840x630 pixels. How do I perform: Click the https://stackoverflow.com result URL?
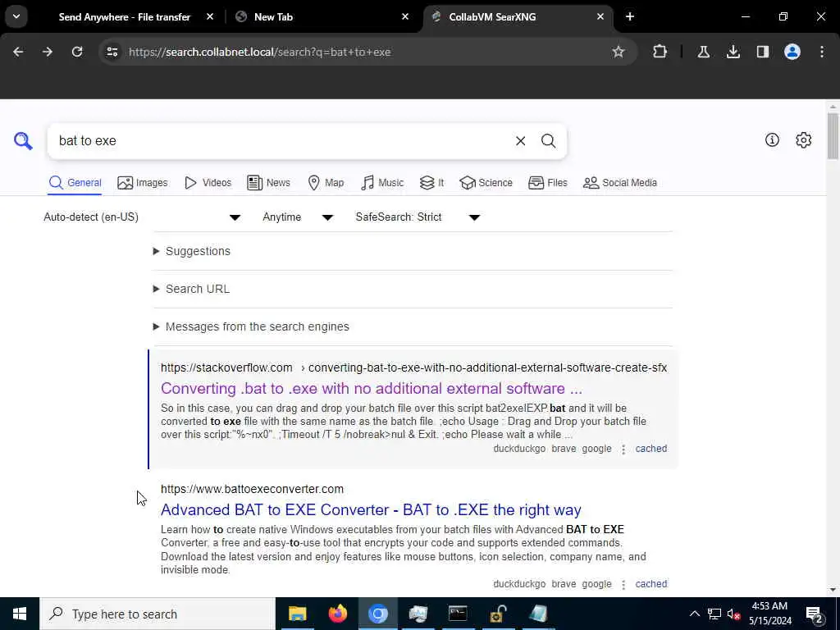(226, 367)
